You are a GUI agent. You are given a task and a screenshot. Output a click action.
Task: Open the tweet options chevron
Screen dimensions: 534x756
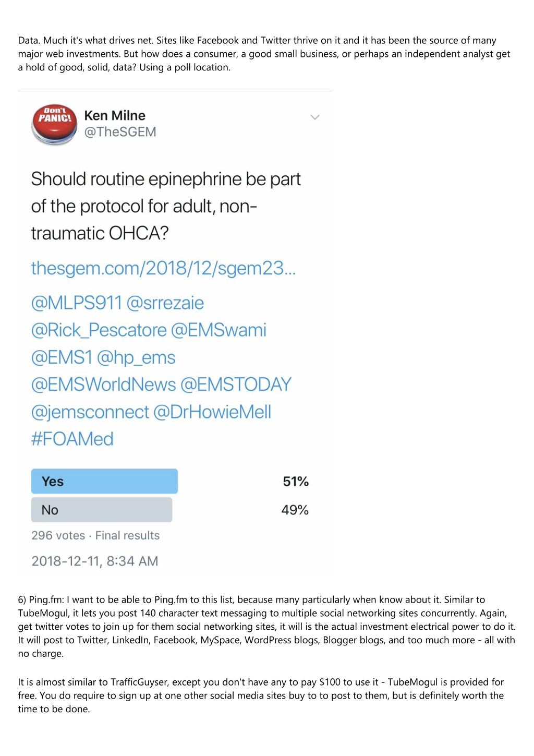pos(315,117)
